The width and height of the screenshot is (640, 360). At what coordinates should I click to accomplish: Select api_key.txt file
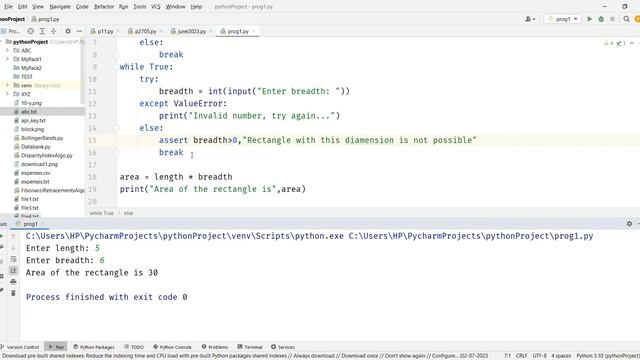point(33,120)
